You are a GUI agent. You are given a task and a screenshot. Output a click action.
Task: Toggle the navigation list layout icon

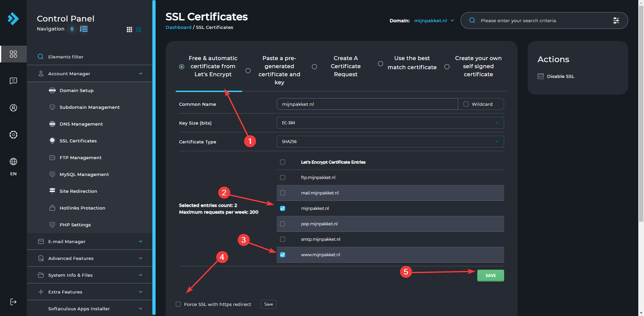coord(84,29)
